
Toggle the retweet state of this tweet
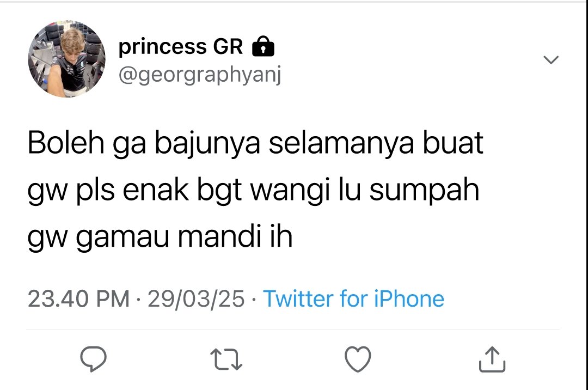point(226,359)
